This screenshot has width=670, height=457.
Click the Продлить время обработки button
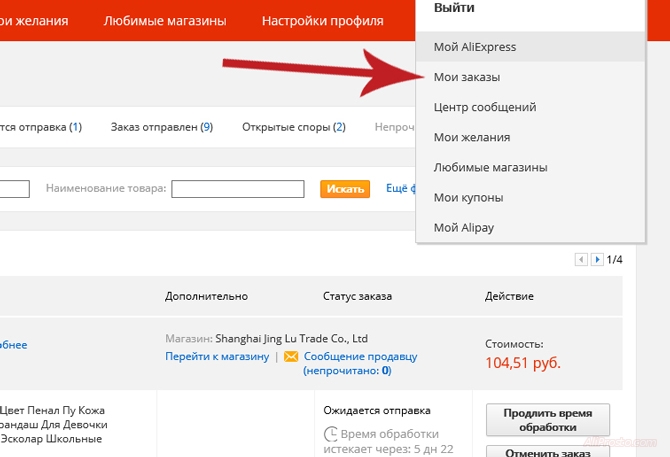coord(548,420)
